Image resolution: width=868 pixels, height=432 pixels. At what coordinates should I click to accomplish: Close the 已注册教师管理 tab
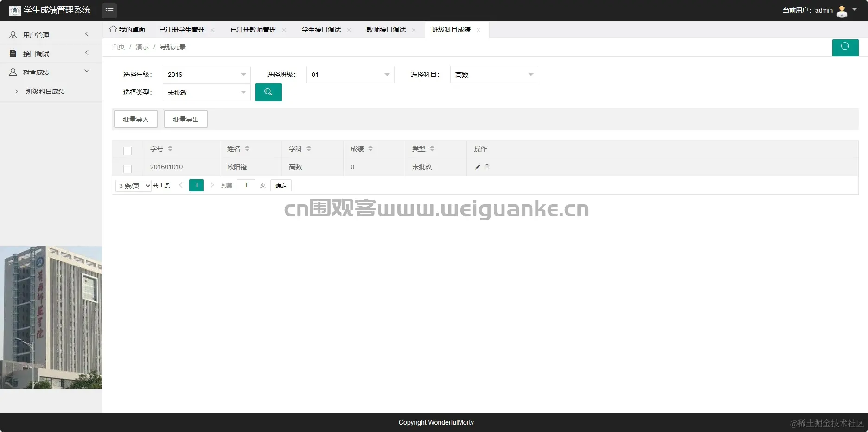tap(284, 30)
